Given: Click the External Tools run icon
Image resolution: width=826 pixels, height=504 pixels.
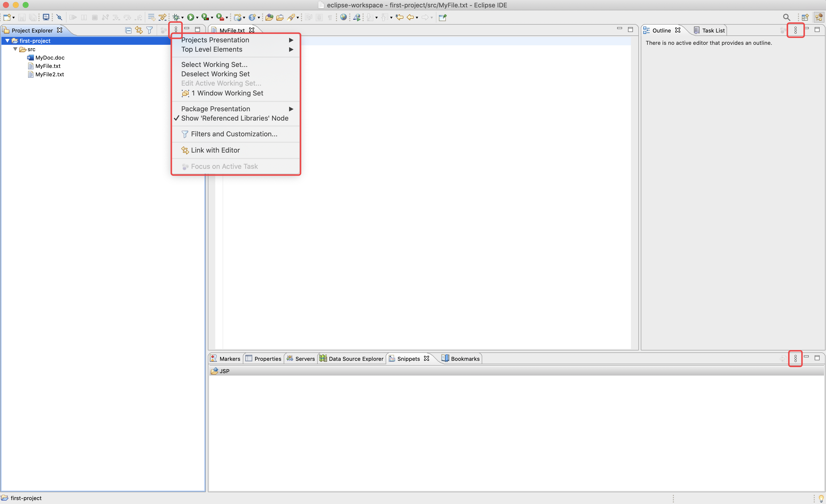Looking at the screenshot, I should click(220, 17).
